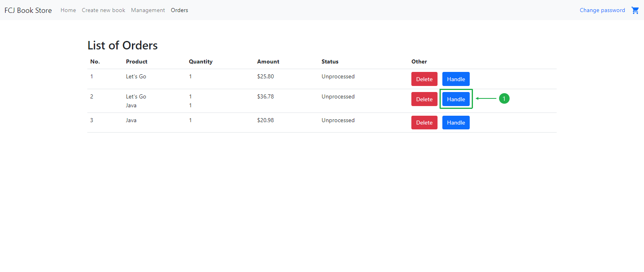The height and width of the screenshot is (272, 644).
Task: Click Let's Go product in order 2
Action: [136, 96]
